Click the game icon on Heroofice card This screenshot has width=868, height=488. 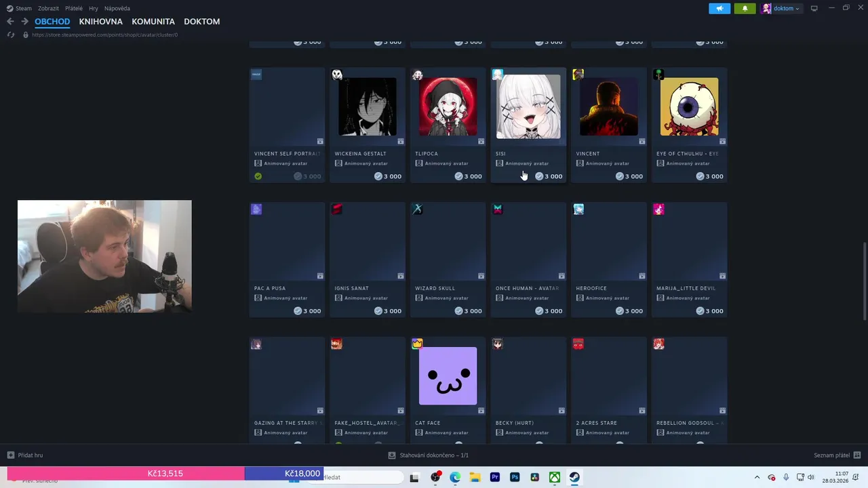[578, 209]
